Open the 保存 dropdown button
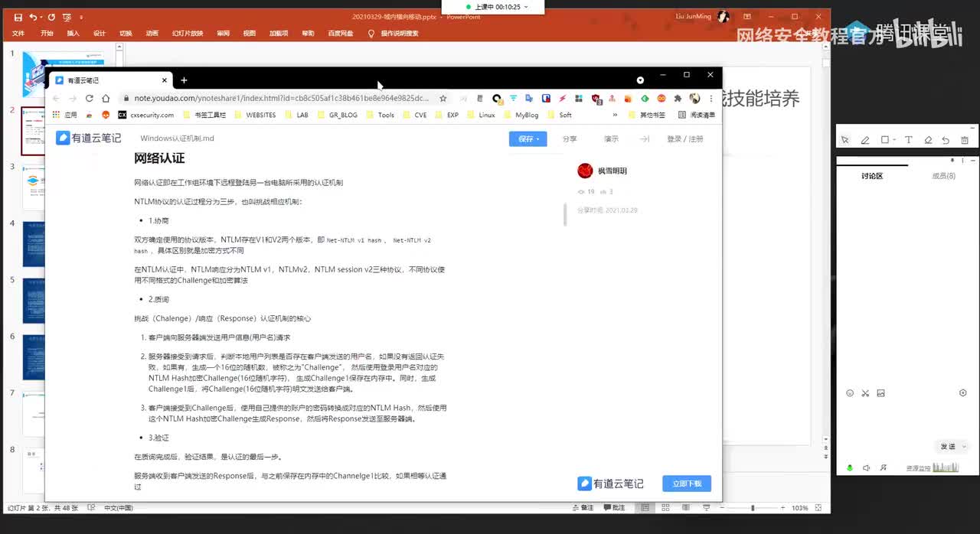This screenshot has height=534, width=980. click(530, 139)
